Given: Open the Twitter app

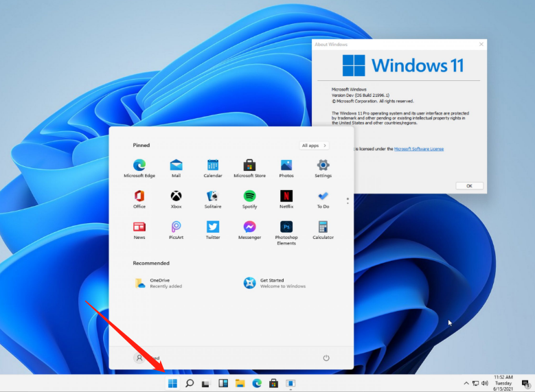Looking at the screenshot, I should tap(213, 230).
